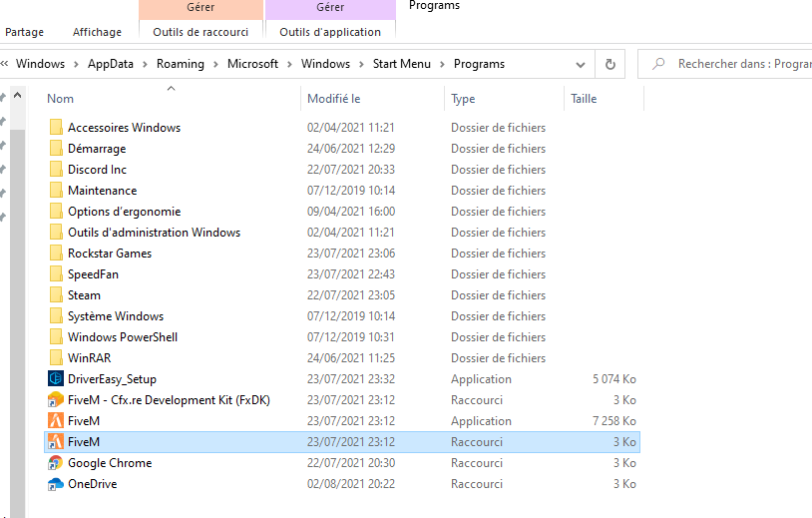Open the Affichage ribbon tab
The image size is (812, 518).
pos(97,32)
